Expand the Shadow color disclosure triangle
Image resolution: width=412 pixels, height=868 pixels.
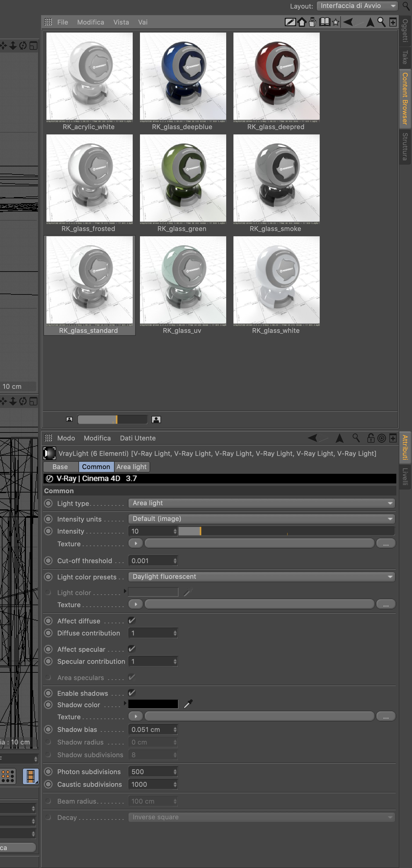(x=125, y=703)
